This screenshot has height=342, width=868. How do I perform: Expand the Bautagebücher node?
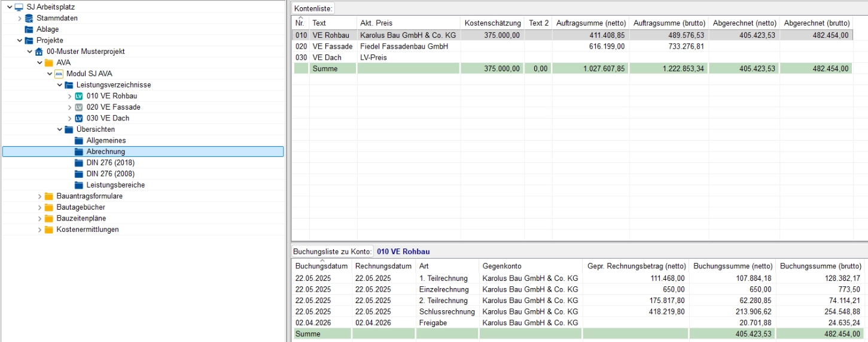pos(39,207)
